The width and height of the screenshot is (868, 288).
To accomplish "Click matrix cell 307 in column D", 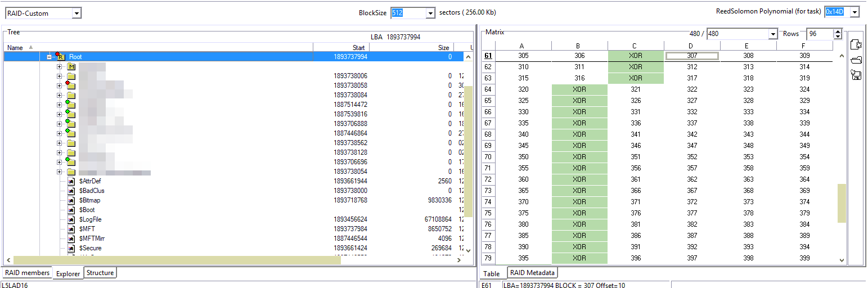I will pyautogui.click(x=692, y=56).
